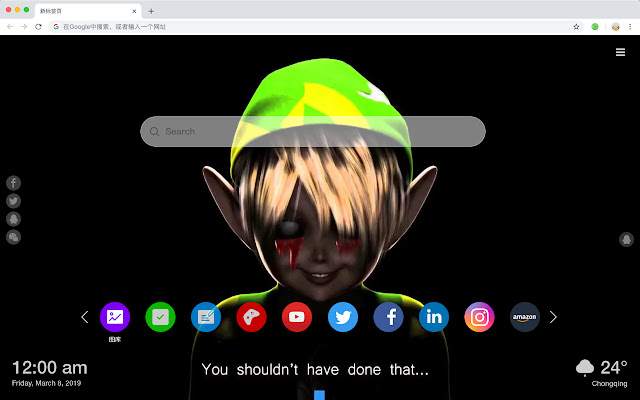Show previous shortcuts with left arrow
This screenshot has height=400, width=640.
point(84,317)
